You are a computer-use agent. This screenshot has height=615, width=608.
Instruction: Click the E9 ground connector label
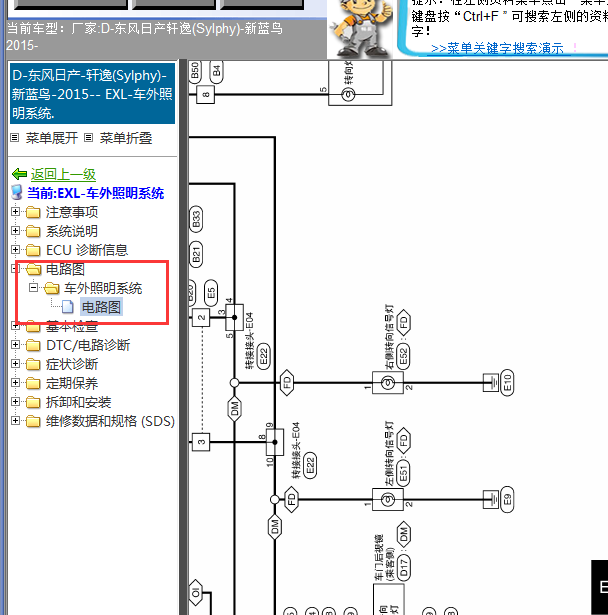(x=507, y=499)
